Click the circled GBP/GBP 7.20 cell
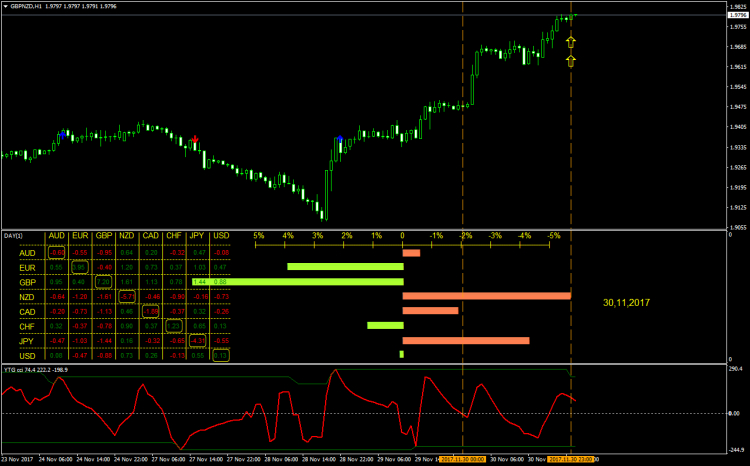 click(104, 282)
